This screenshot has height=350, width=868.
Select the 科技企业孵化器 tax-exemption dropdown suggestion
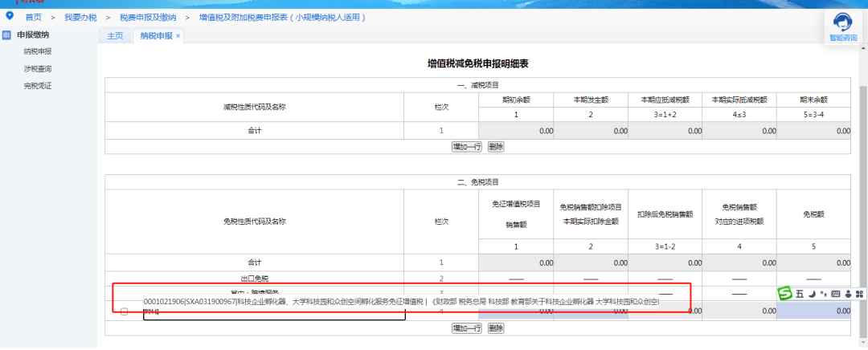point(402,302)
